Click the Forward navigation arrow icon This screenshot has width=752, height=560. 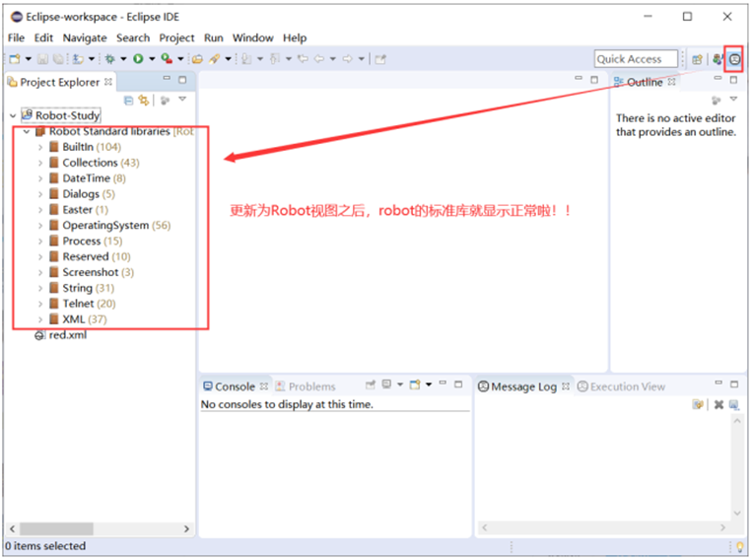click(x=348, y=58)
